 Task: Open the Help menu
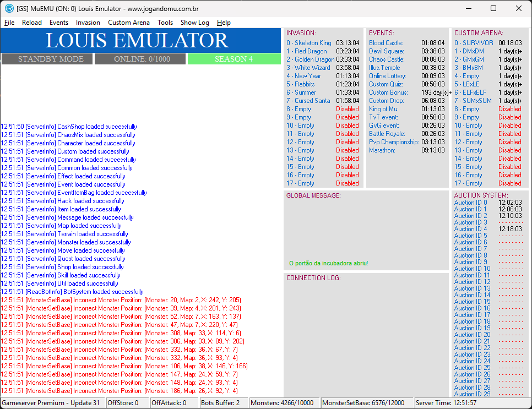[224, 23]
